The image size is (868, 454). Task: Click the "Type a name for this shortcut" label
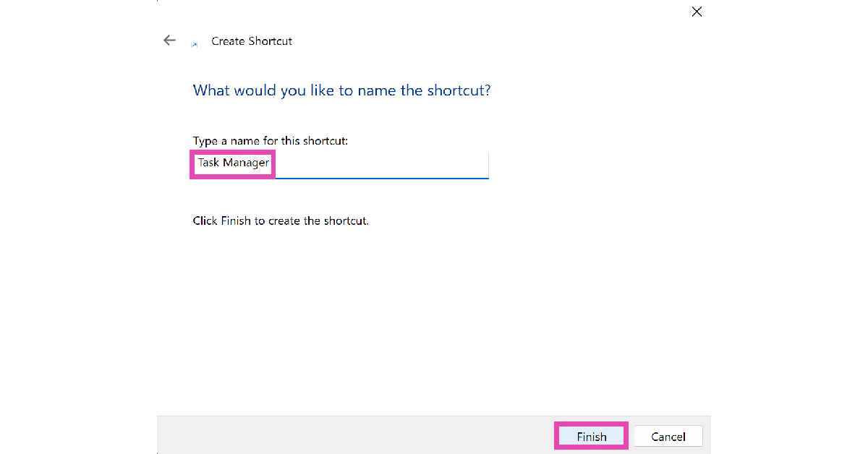tap(270, 141)
